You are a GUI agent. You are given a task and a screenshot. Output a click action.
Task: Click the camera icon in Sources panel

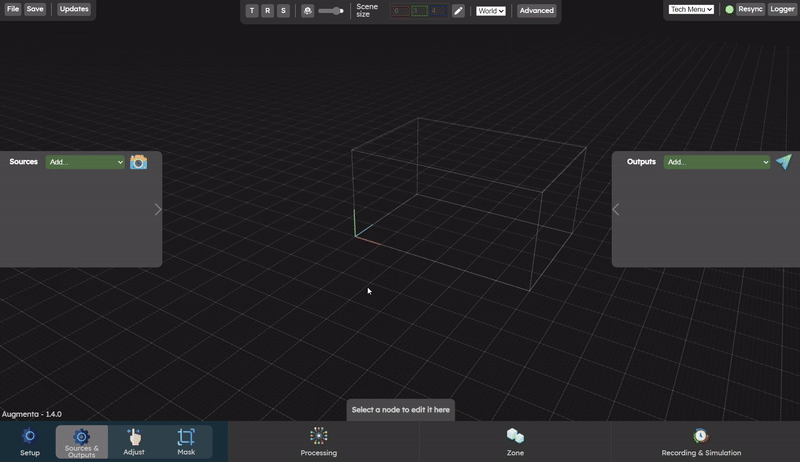pos(138,162)
